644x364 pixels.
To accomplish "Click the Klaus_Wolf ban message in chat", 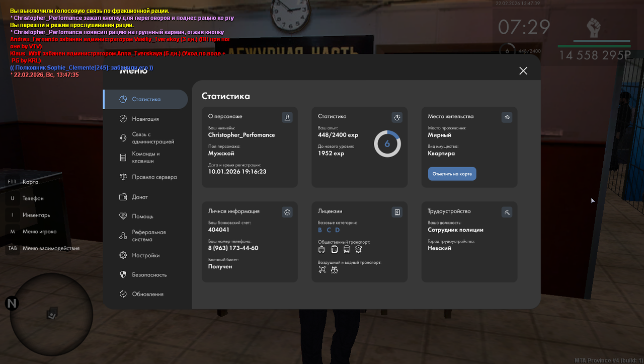I will [x=118, y=57].
